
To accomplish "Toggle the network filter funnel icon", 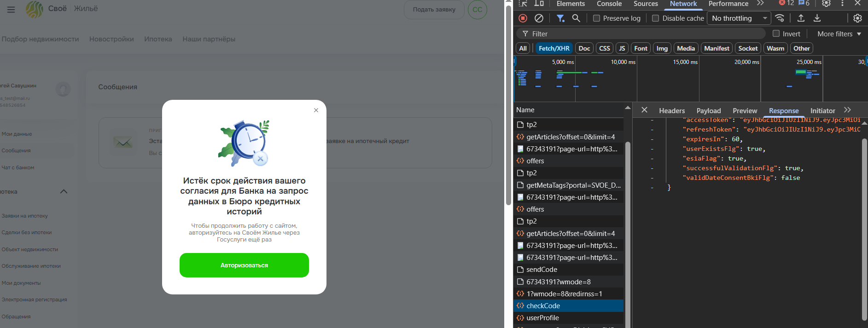I will coord(560,18).
